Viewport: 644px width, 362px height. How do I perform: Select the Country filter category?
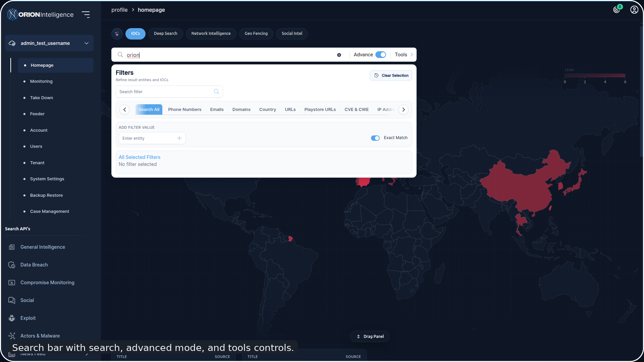coord(268,110)
